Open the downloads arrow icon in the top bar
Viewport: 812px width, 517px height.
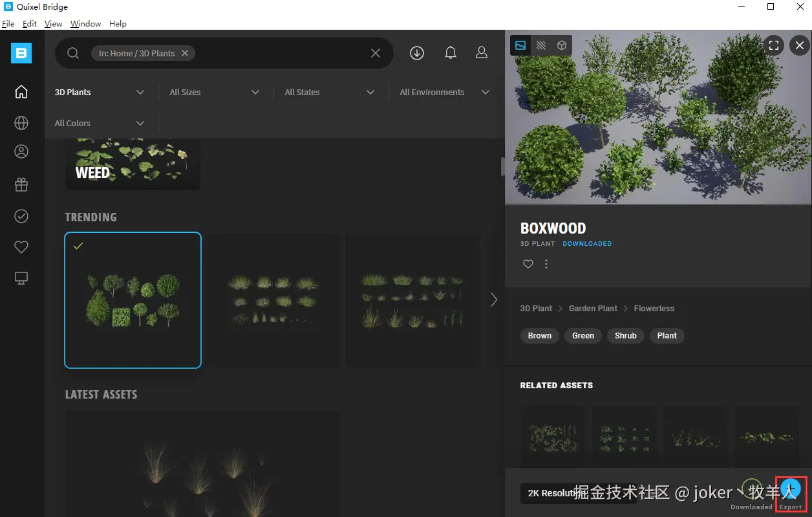tap(417, 53)
